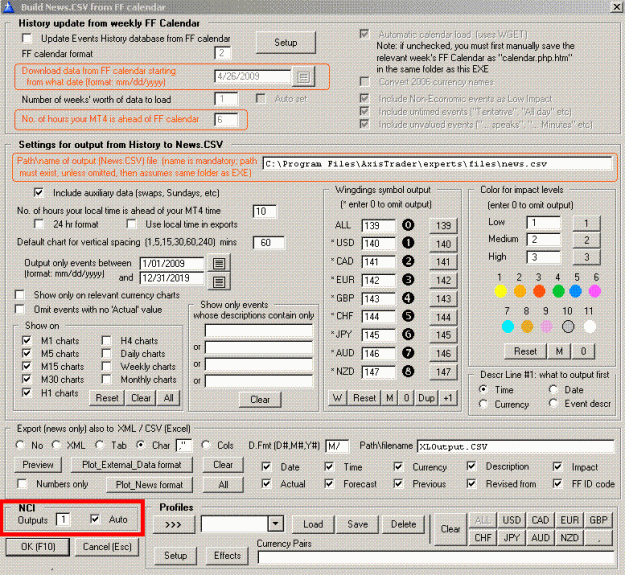Click Clear under description filter fields
Viewport: 625px width, 575px height.
point(260,399)
